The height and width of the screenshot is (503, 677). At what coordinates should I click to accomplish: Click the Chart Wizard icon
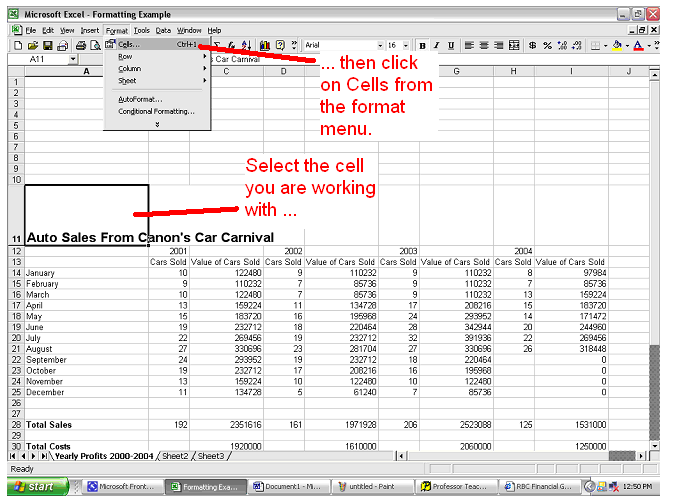coord(266,45)
